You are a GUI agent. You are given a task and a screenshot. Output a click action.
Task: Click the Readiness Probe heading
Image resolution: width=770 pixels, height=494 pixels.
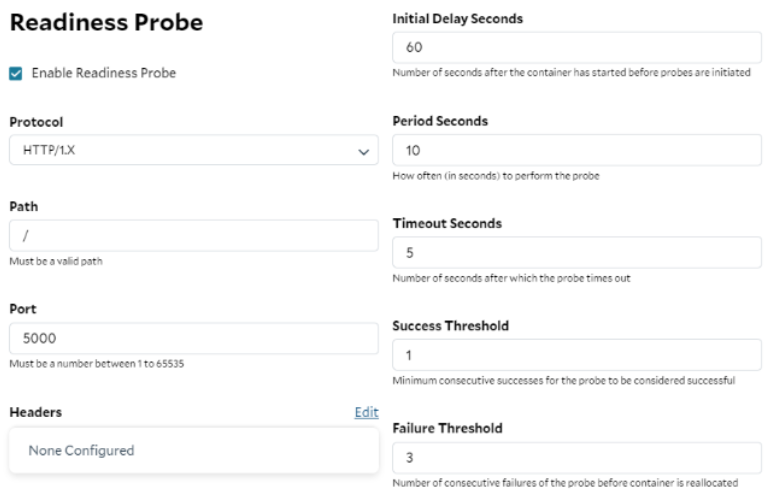pyautogui.click(x=107, y=23)
